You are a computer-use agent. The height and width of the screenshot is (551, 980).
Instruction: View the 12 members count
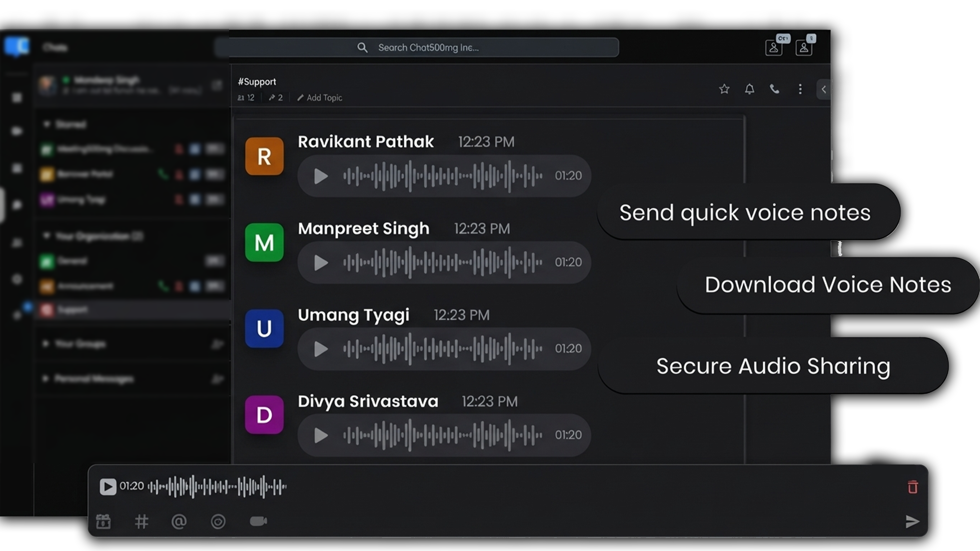click(x=246, y=98)
